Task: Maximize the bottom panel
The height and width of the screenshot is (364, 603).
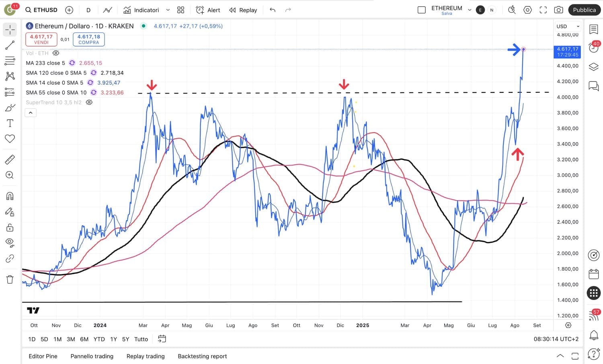Action: coord(575,356)
